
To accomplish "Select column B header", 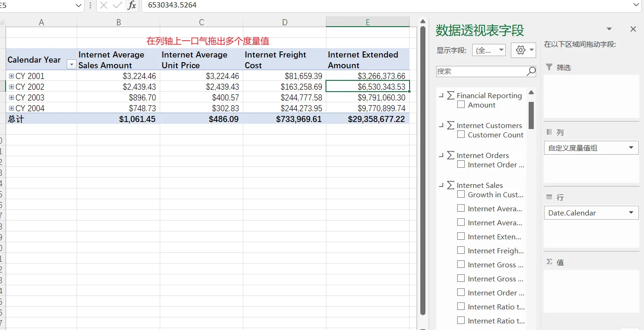I will click(119, 22).
